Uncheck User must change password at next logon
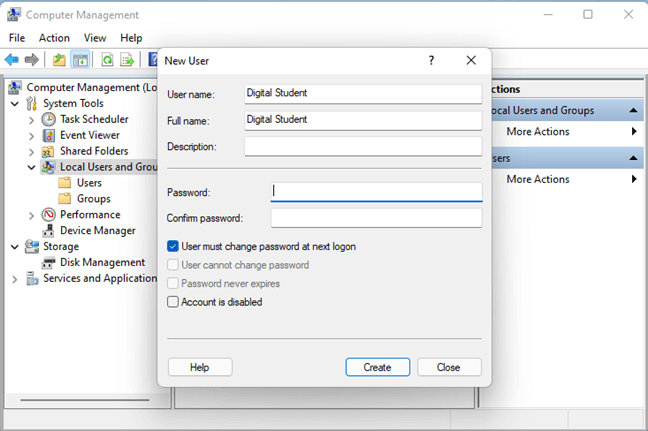This screenshot has height=431, width=648. coord(173,246)
